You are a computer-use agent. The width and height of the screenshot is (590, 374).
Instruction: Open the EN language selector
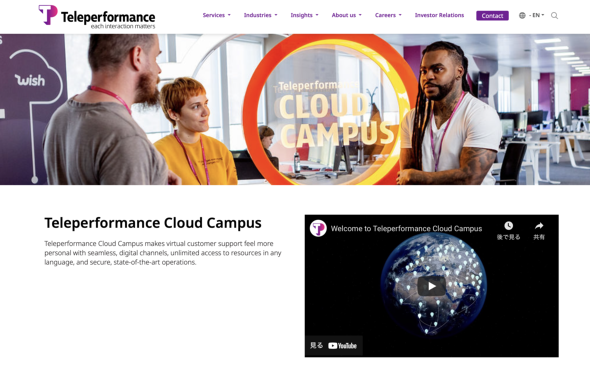click(x=537, y=15)
